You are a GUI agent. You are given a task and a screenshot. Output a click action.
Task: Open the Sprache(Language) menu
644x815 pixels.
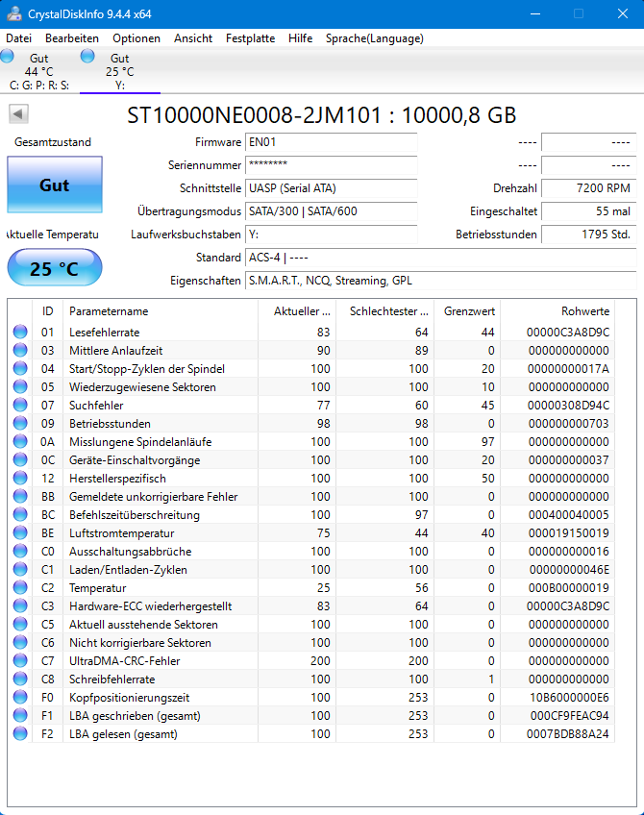pos(374,38)
